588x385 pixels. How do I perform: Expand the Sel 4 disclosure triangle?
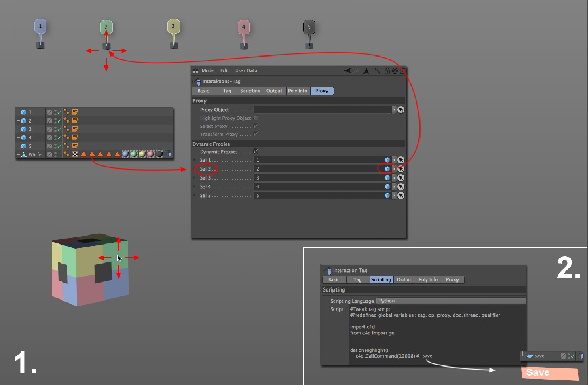[195, 186]
